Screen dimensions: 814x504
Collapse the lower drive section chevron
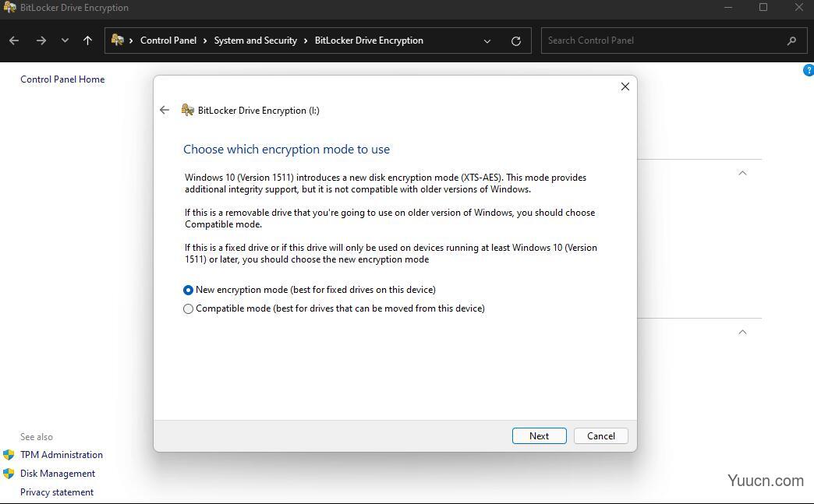coord(742,332)
